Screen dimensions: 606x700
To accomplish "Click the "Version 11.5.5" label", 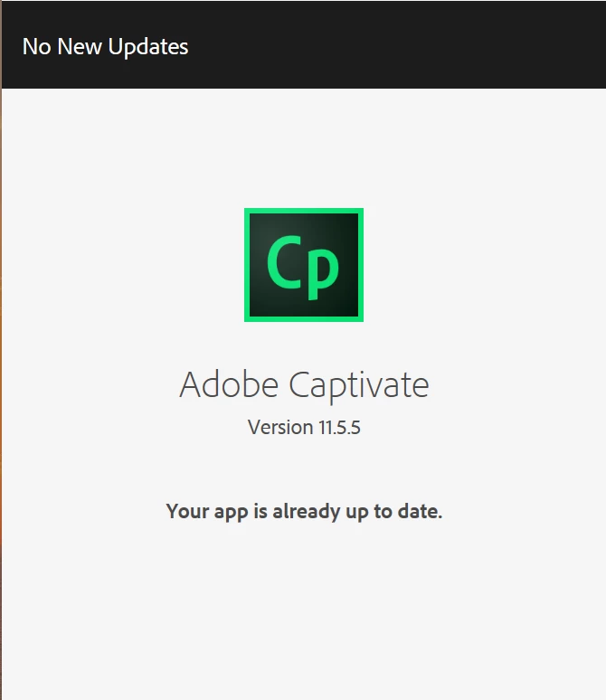I will point(304,427).
